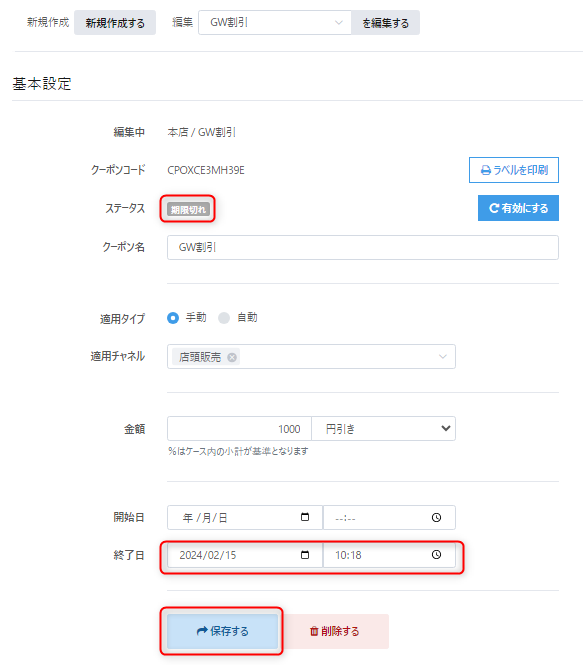The width and height of the screenshot is (583, 665).
Task: Click the 保存する save button
Action: tap(222, 631)
